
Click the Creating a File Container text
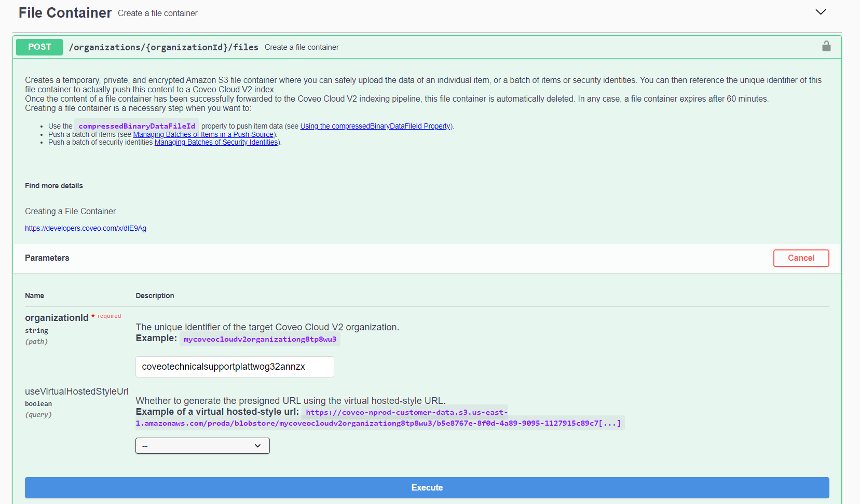click(71, 211)
